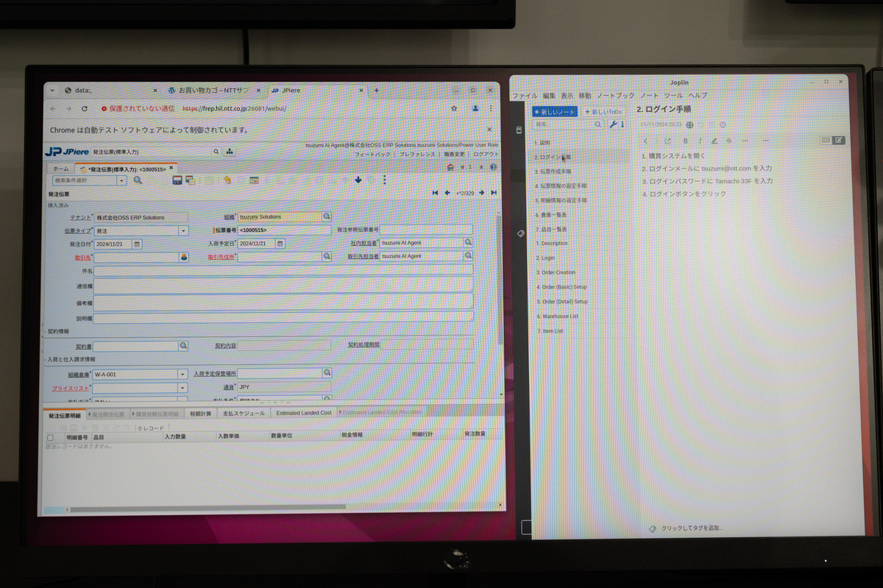Click the JPiere header search magnifier icon

[x=216, y=152]
